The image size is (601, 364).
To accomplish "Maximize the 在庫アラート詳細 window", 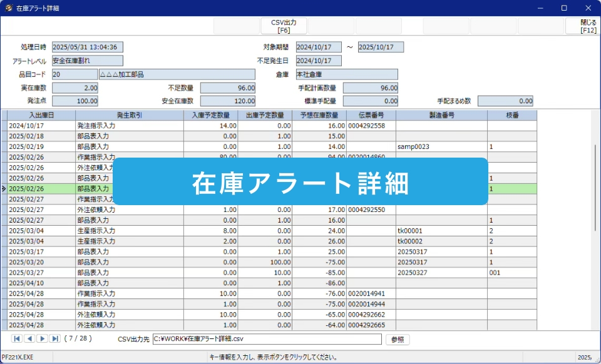I will pyautogui.click(x=564, y=8).
